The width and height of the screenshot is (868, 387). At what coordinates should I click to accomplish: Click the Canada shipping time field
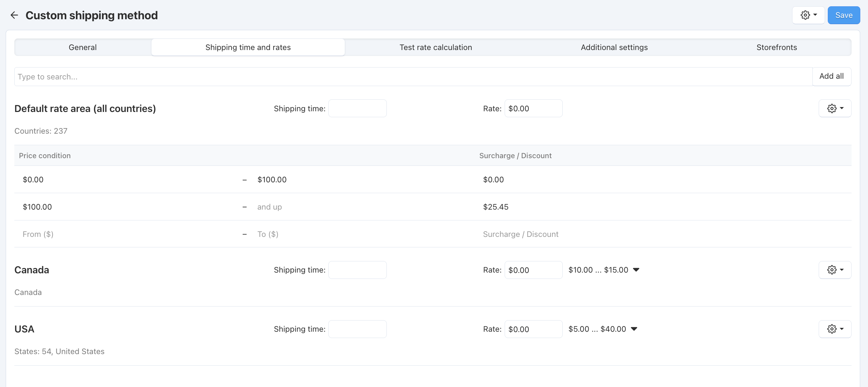pyautogui.click(x=357, y=270)
